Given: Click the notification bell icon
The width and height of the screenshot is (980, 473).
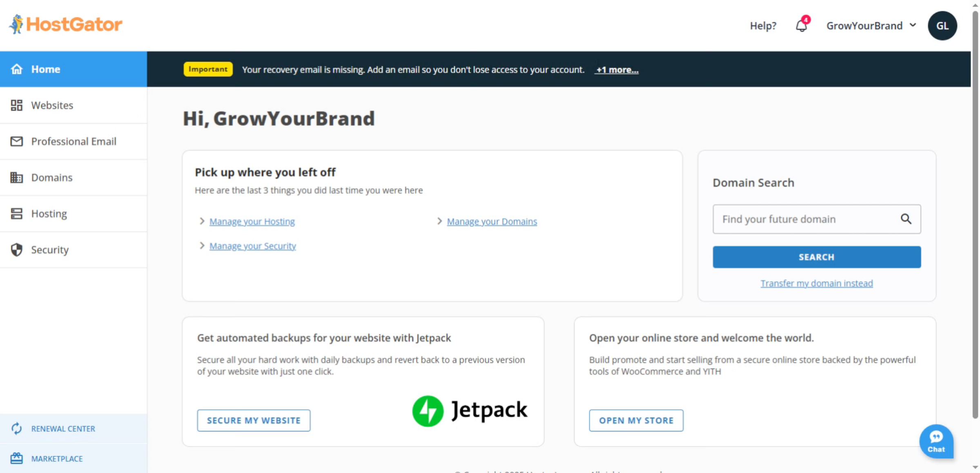Looking at the screenshot, I should point(801,26).
